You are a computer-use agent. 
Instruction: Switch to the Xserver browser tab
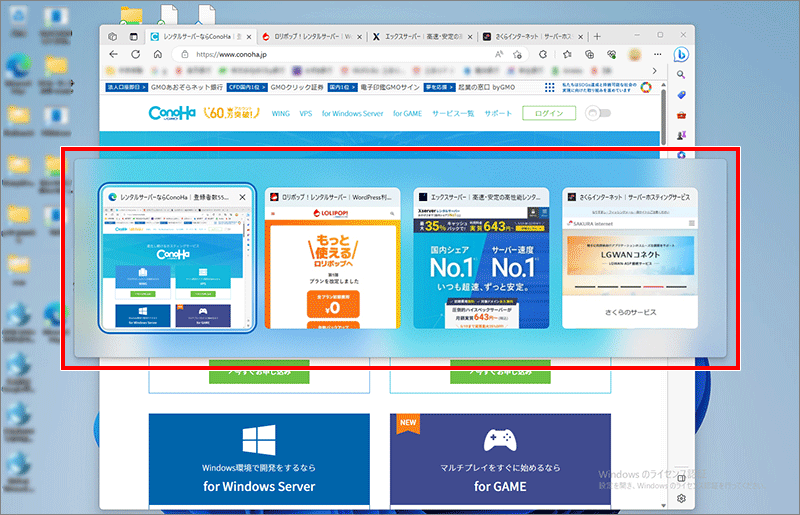pyautogui.click(x=422, y=37)
